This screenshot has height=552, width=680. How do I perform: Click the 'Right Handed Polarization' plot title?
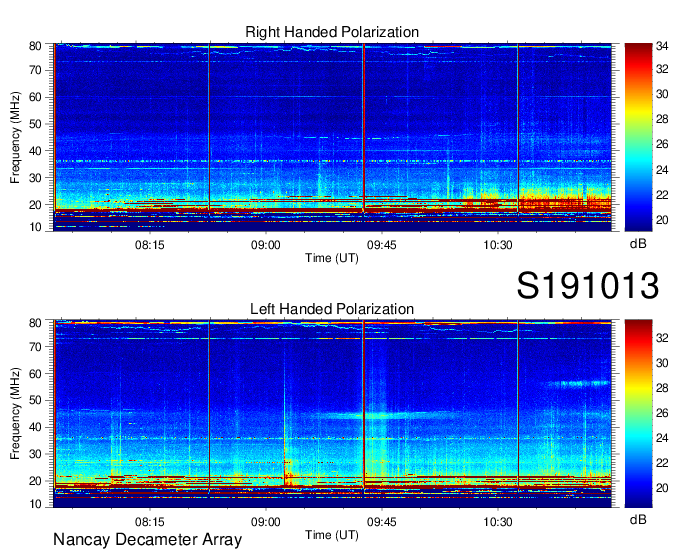point(332,32)
